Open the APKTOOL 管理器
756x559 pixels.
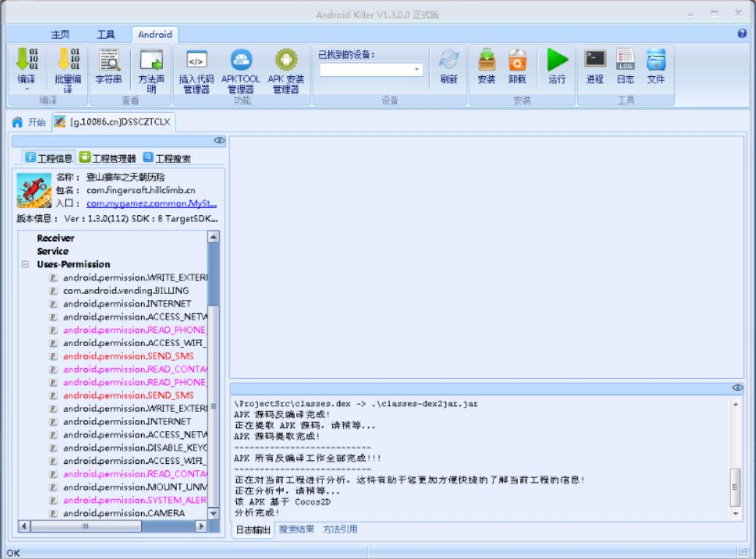[x=241, y=60]
